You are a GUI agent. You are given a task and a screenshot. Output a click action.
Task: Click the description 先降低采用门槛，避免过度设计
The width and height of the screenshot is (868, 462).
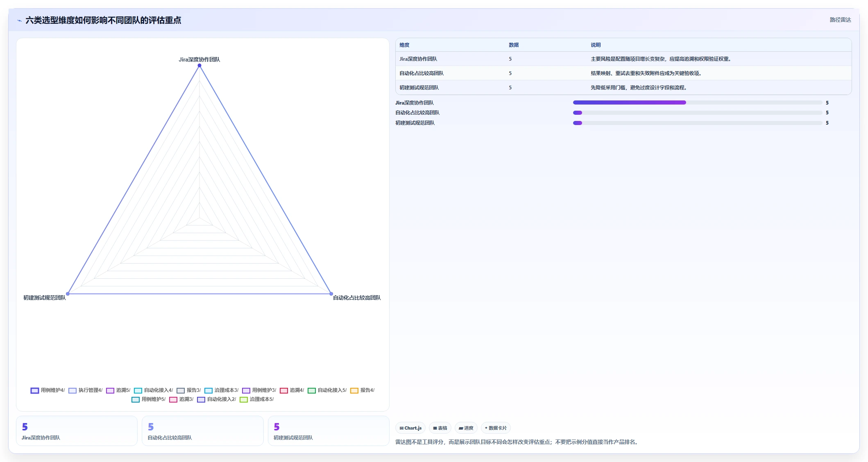(x=639, y=88)
